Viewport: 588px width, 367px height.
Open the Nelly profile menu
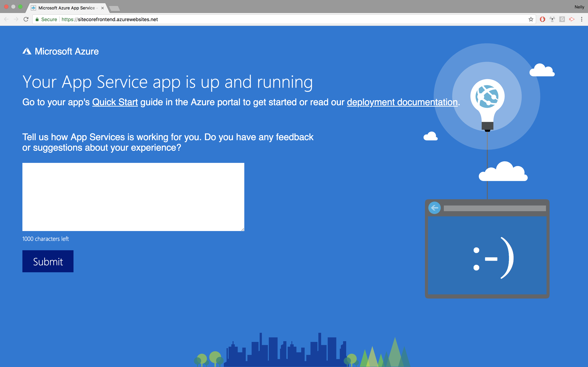579,7
